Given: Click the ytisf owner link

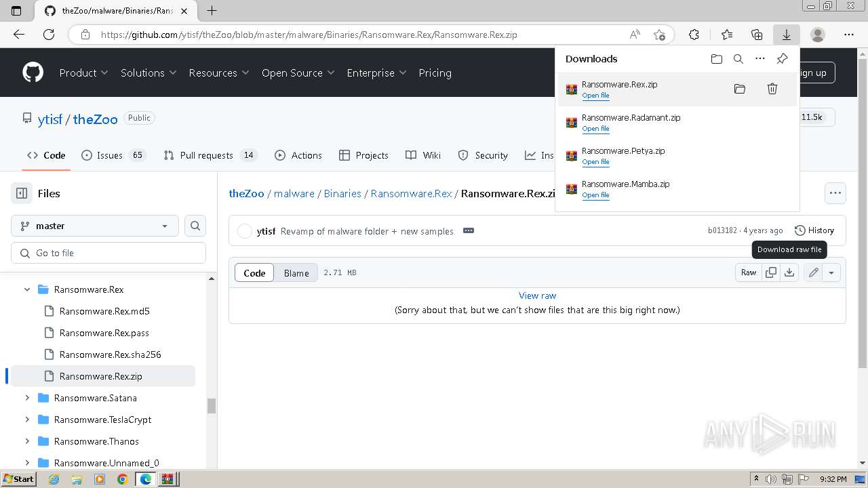Looking at the screenshot, I should click(x=50, y=119).
